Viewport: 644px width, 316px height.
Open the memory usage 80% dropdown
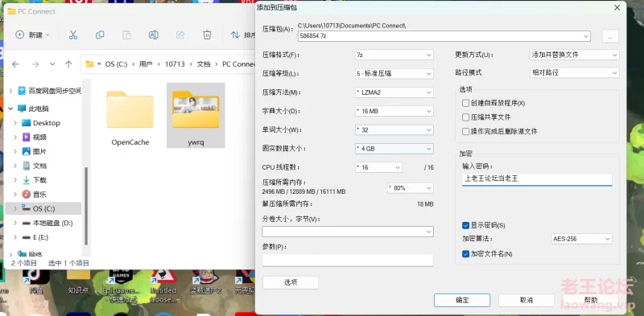(411, 188)
